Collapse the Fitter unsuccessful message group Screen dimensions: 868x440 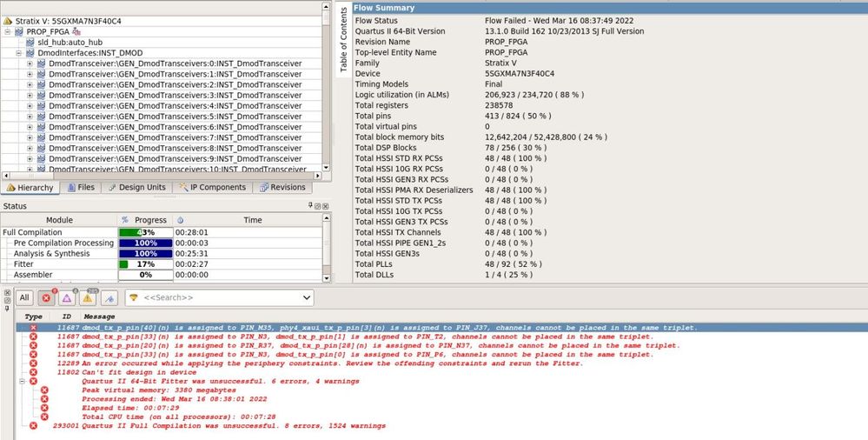(x=22, y=381)
